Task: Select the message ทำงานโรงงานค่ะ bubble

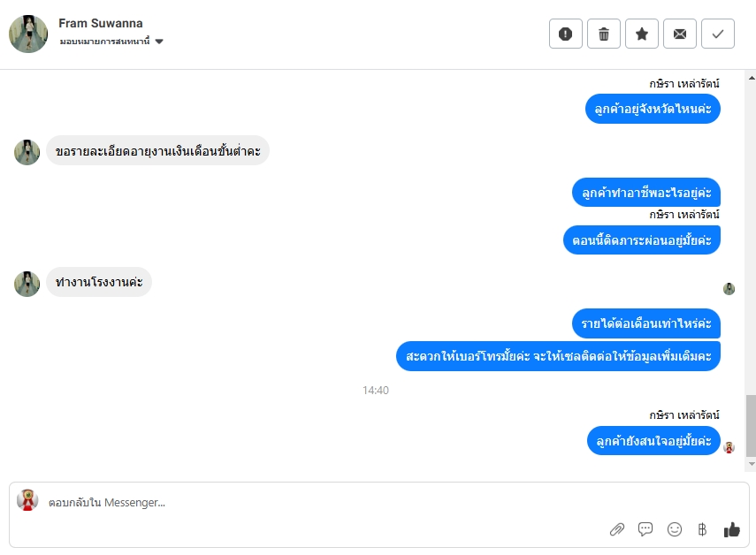Action: coord(99,282)
